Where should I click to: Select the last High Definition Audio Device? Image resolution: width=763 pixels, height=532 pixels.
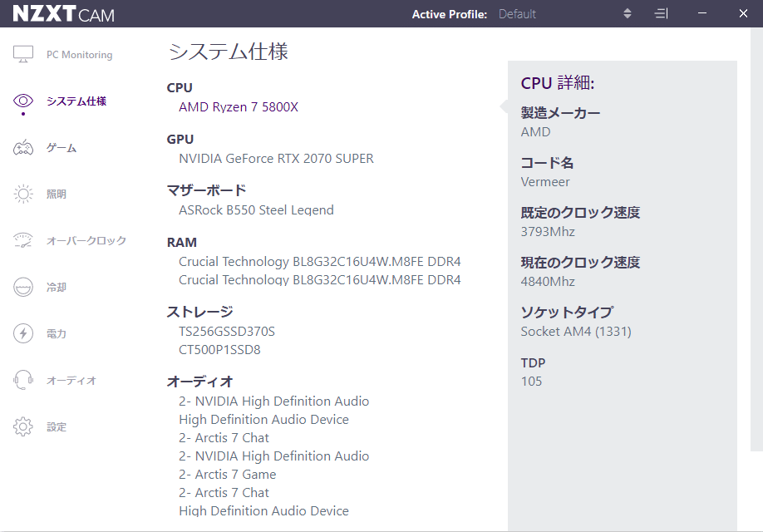pos(263,511)
